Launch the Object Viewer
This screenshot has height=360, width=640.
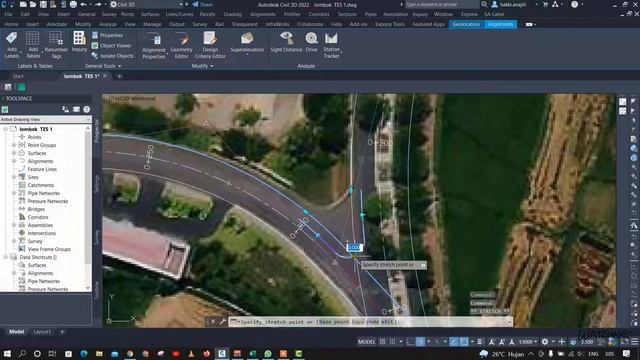coord(111,46)
